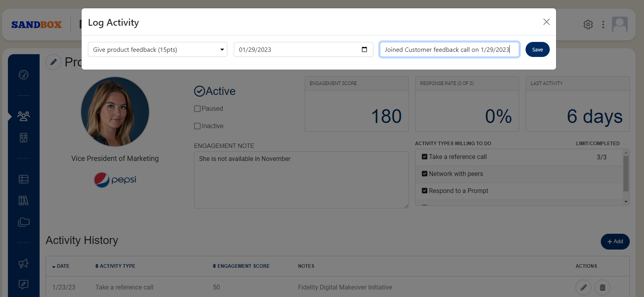The height and width of the screenshot is (297, 644).
Task: Open the people/contacts sidebar icon
Action: (x=23, y=116)
